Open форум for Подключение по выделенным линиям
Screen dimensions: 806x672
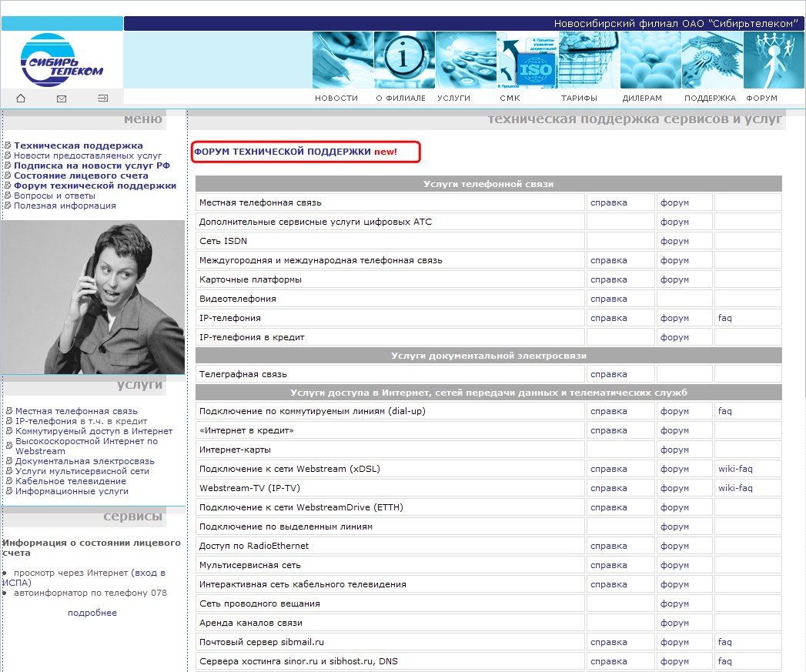click(674, 527)
